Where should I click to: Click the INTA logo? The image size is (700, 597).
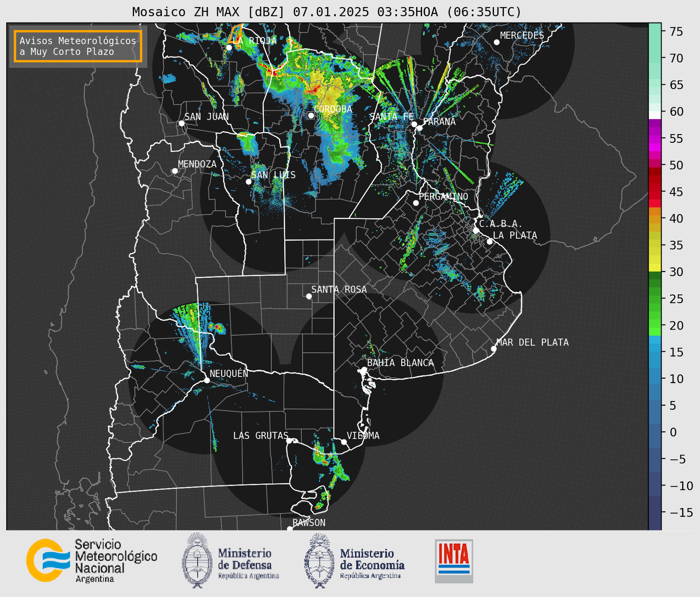[454, 561]
